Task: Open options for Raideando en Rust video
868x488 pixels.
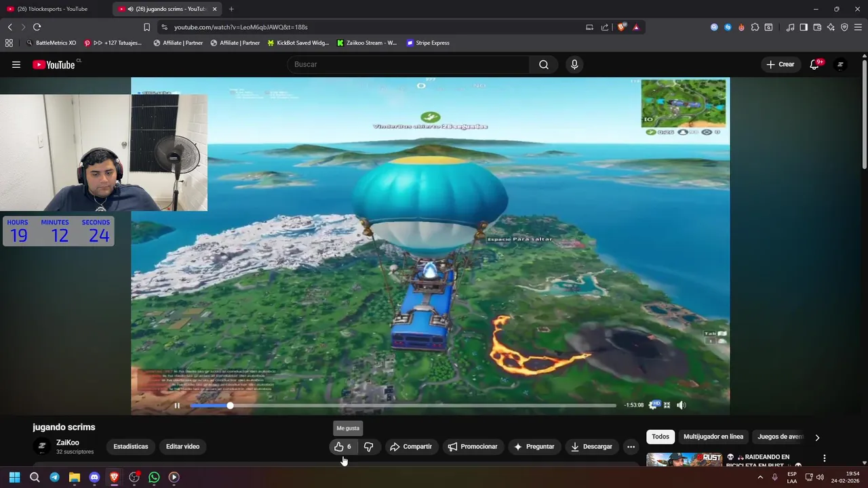Action: [x=824, y=459]
